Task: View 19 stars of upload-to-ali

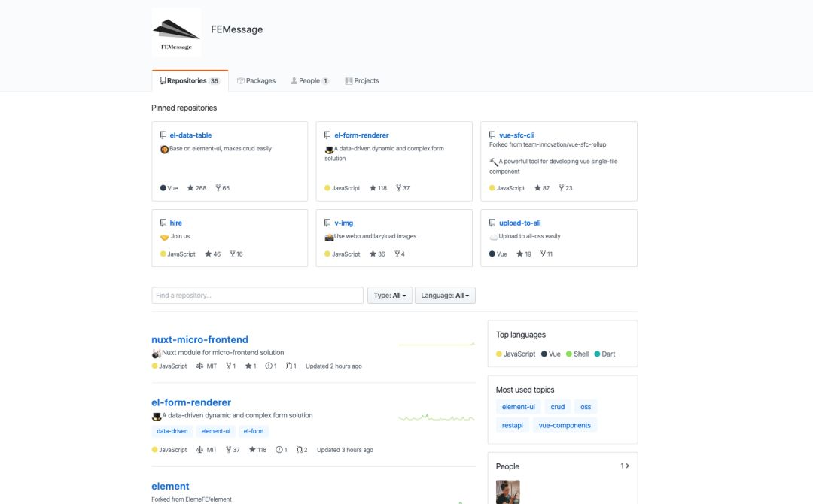Action: tap(524, 254)
